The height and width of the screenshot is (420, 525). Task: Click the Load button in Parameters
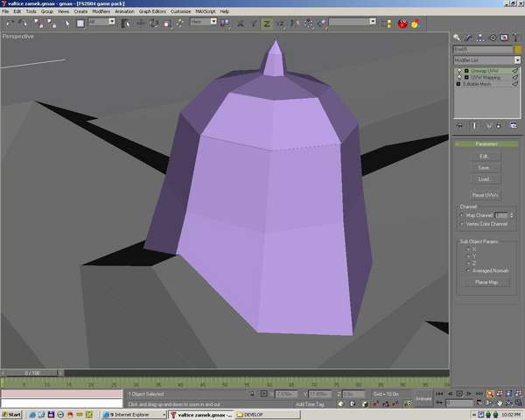[x=484, y=179]
